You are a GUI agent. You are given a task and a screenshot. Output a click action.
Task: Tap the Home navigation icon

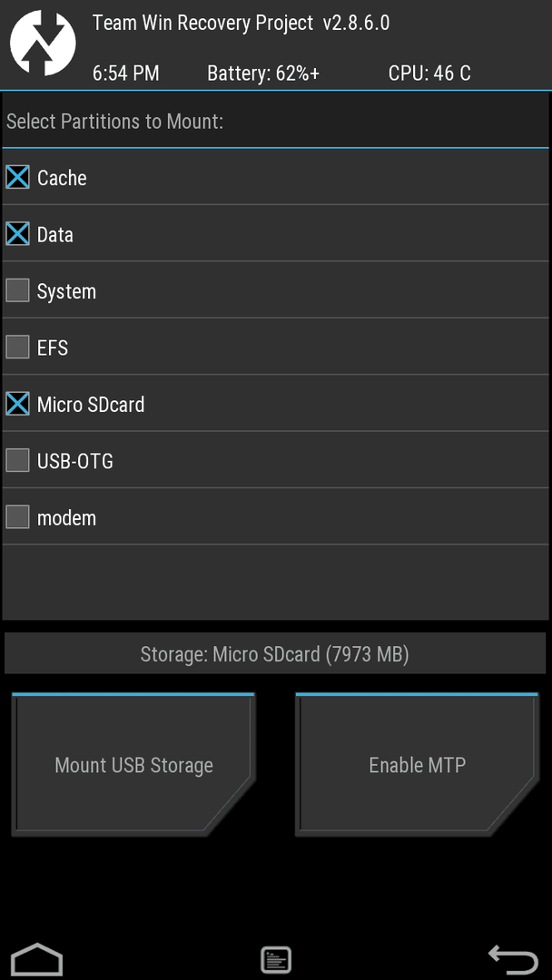click(37, 958)
